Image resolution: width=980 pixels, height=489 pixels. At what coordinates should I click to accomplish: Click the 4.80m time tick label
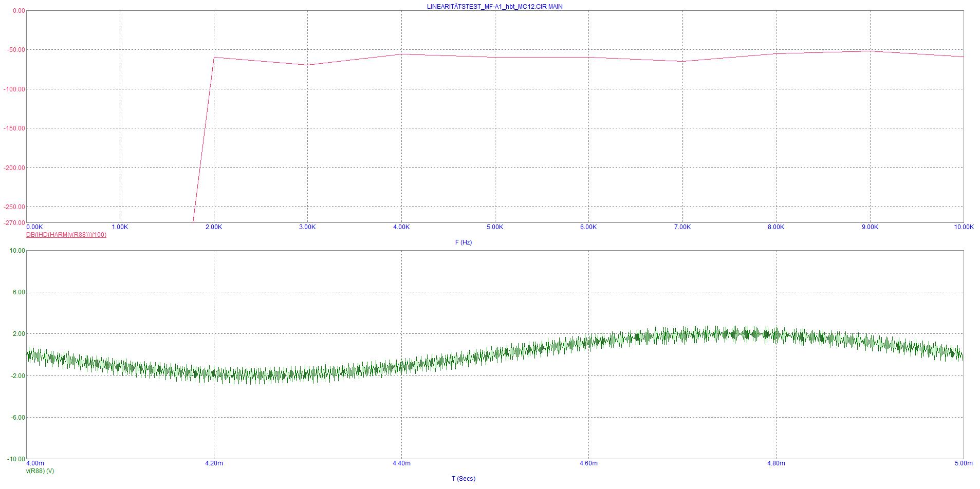776,463
